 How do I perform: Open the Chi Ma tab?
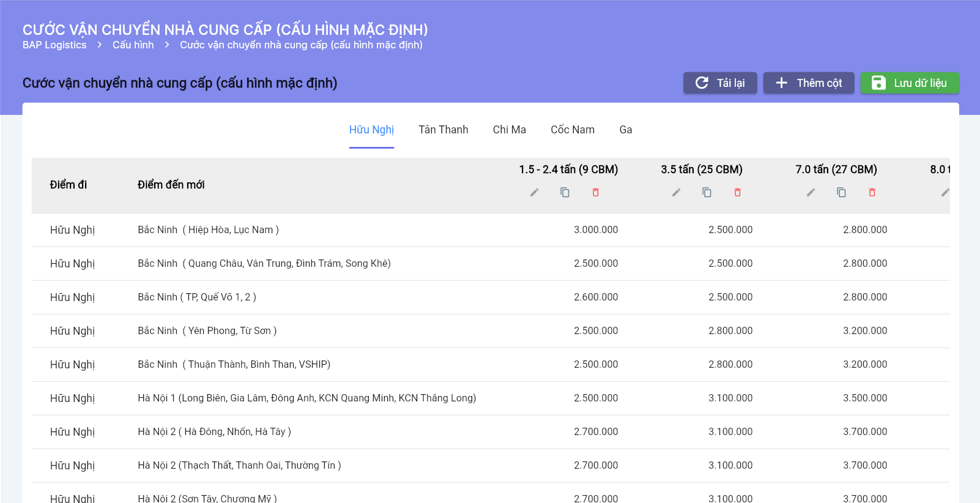point(509,130)
